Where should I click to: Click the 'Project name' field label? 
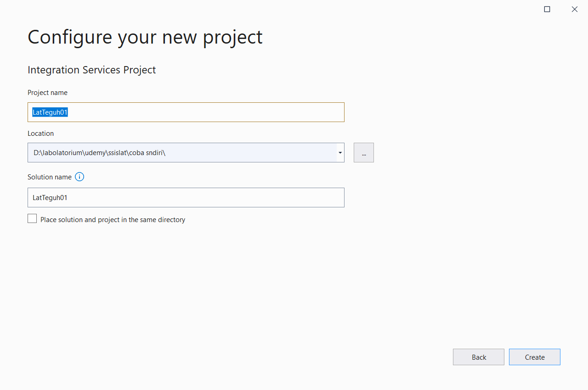[x=47, y=93]
